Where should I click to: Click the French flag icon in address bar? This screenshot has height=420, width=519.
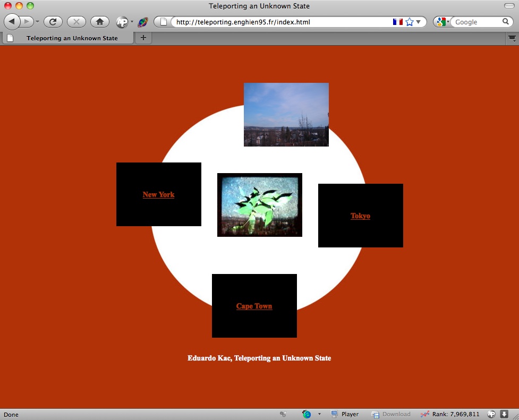[x=398, y=22]
